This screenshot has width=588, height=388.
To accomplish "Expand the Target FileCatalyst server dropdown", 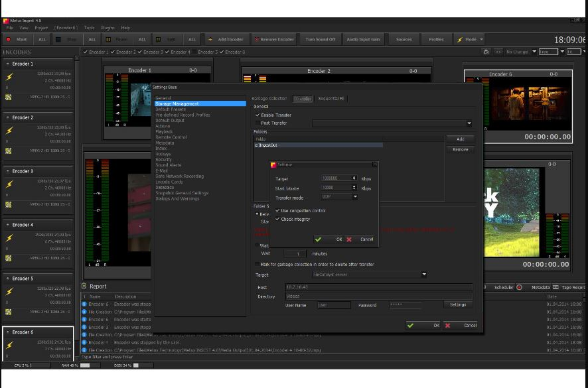I will click(424, 275).
